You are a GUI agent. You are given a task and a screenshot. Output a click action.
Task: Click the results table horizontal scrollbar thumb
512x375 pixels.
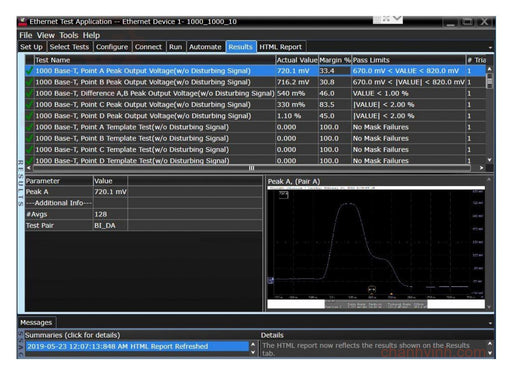(252, 168)
